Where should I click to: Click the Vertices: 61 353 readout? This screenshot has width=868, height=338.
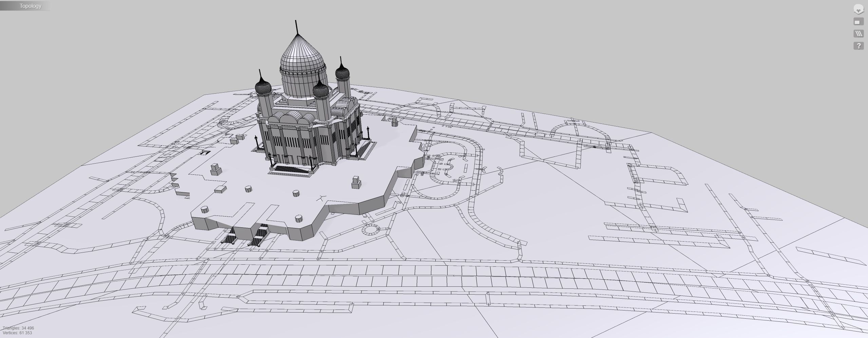17,333
